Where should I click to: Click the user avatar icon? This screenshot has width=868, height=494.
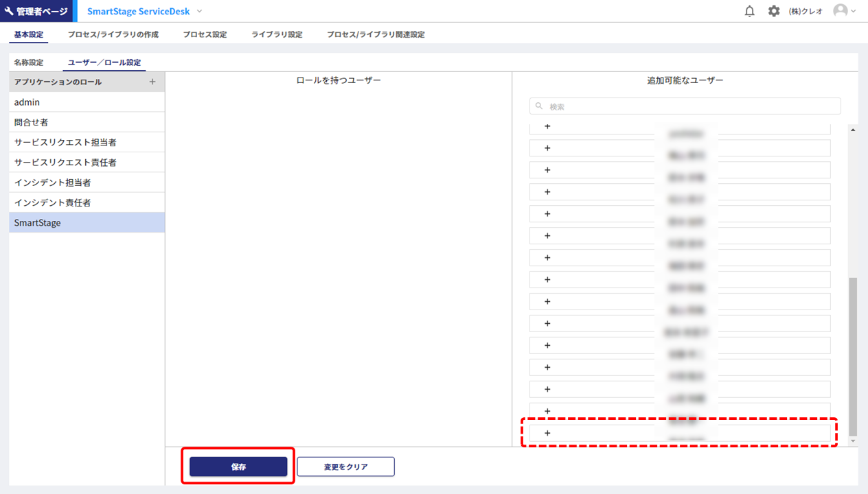pyautogui.click(x=840, y=11)
